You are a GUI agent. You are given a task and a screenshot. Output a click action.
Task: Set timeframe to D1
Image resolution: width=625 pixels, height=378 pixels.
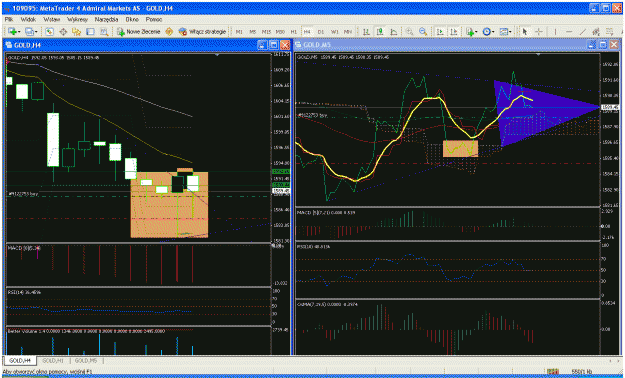pyautogui.click(x=321, y=32)
